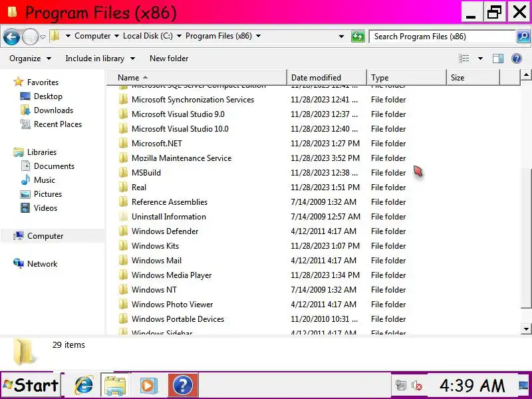Select Microsoft Synchronization Services name
The image size is (532, 399).
(193, 99)
